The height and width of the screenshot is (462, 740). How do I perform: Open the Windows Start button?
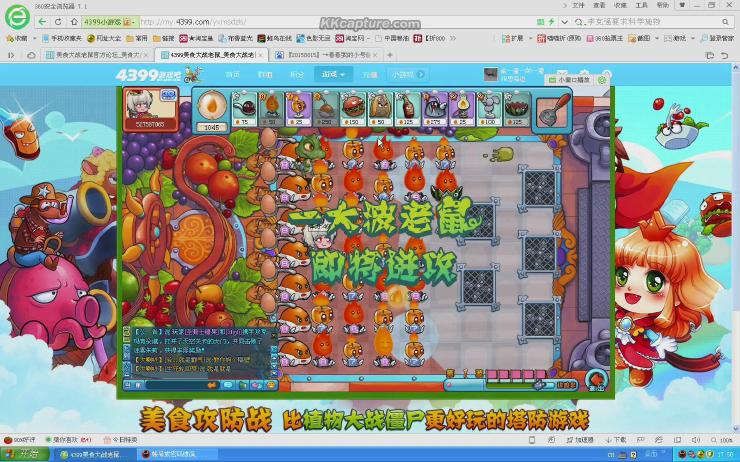[25, 454]
